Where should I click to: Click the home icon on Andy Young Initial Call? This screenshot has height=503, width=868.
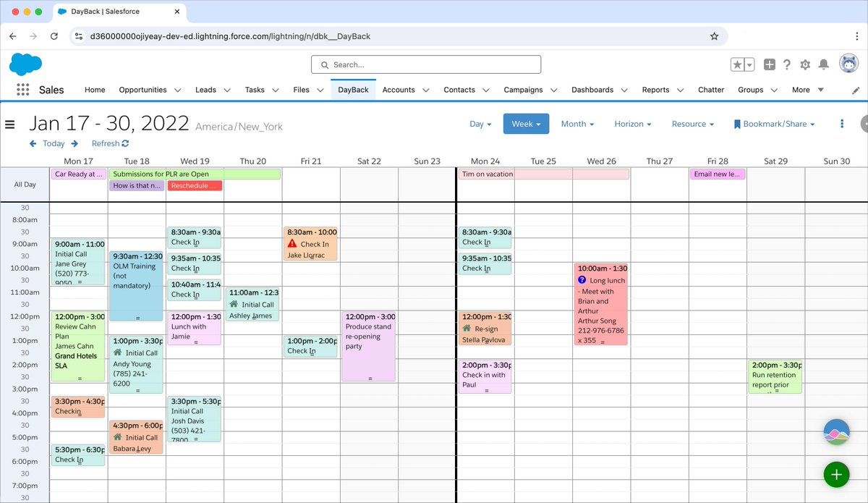tap(117, 352)
